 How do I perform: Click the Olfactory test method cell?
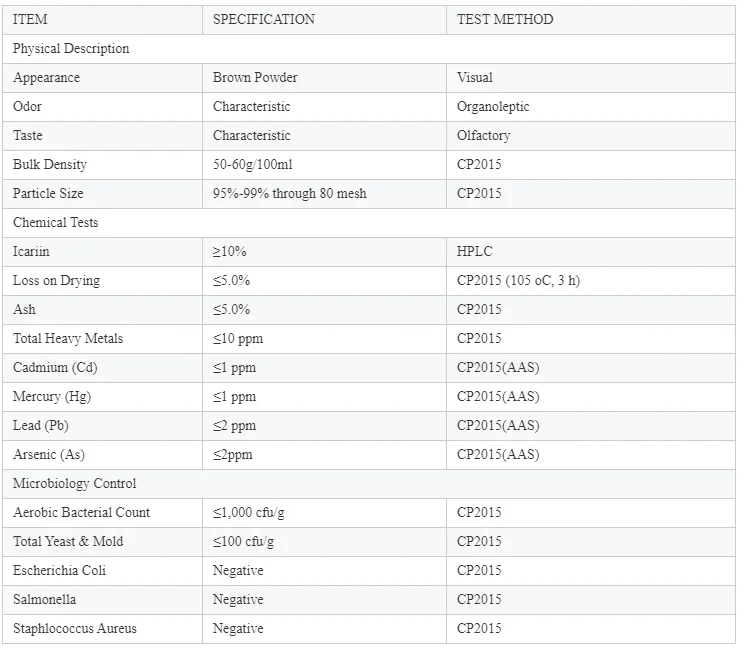(x=484, y=135)
